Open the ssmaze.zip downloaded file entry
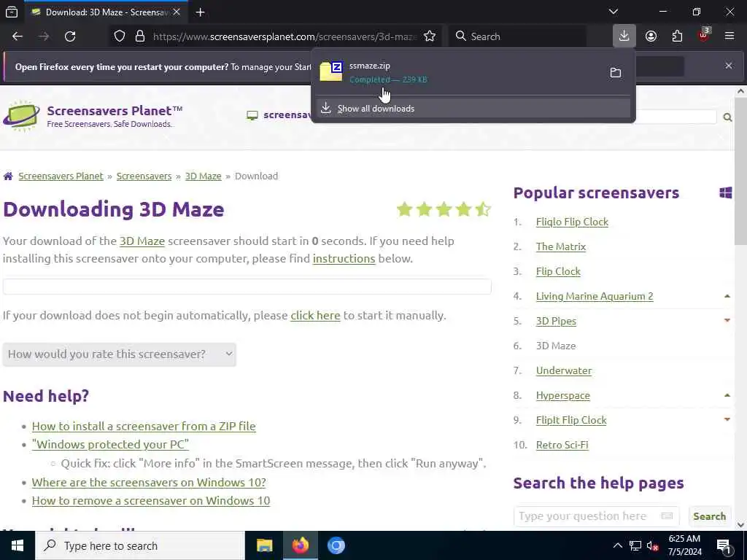This screenshot has width=747, height=560. pyautogui.click(x=457, y=72)
